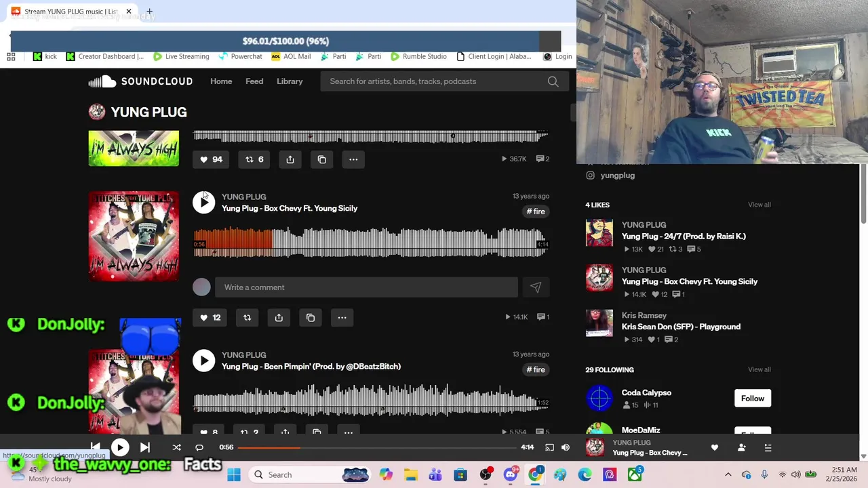Image resolution: width=868 pixels, height=488 pixels.
Task: Toggle shuffle in player bar
Action: click(x=176, y=447)
